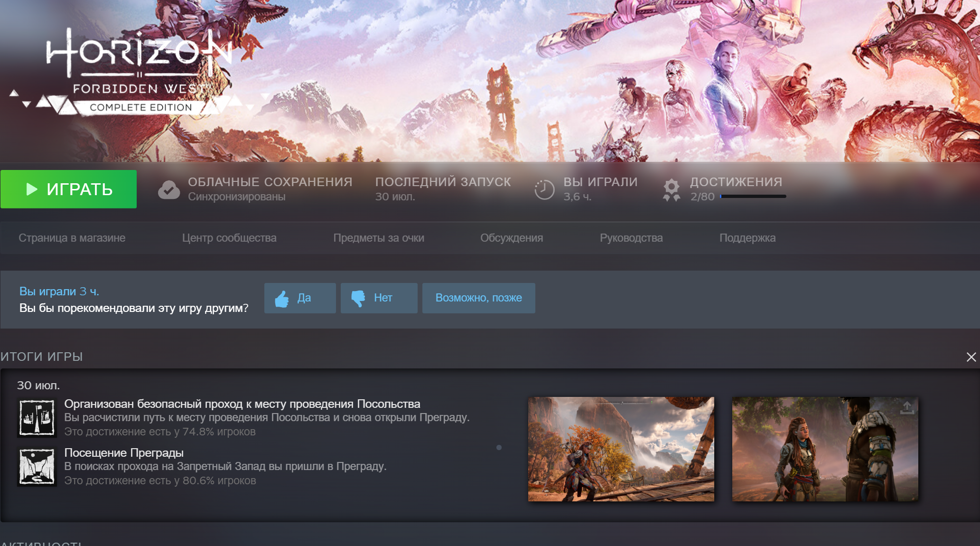Click the Нет thumbs-down button
This screenshot has width=980, height=546.
[x=379, y=298]
